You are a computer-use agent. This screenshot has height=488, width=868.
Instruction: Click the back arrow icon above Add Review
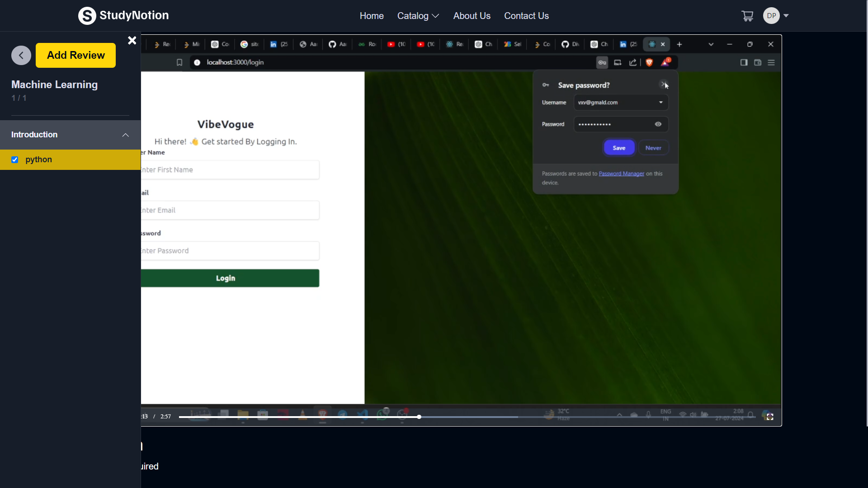click(x=21, y=55)
